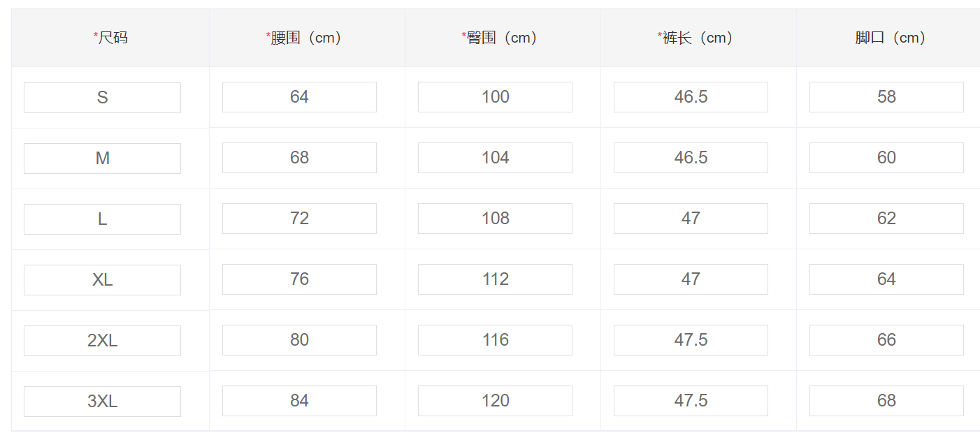
Task: Select leg opening field with 68
Action: 886,401
